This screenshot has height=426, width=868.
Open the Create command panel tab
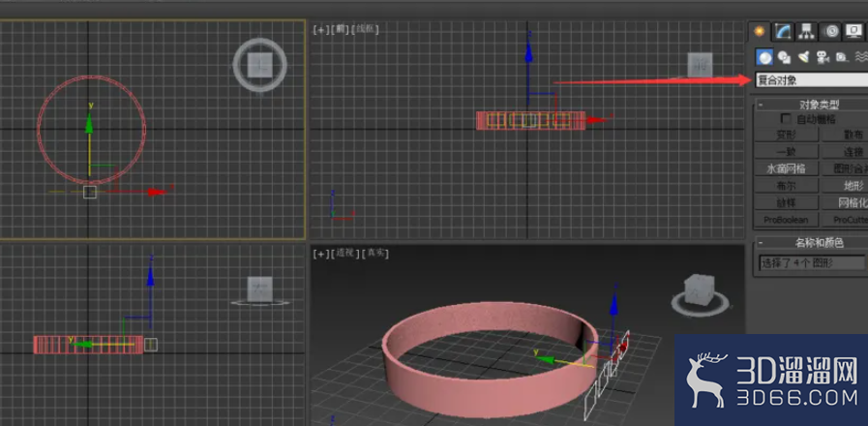tap(760, 31)
